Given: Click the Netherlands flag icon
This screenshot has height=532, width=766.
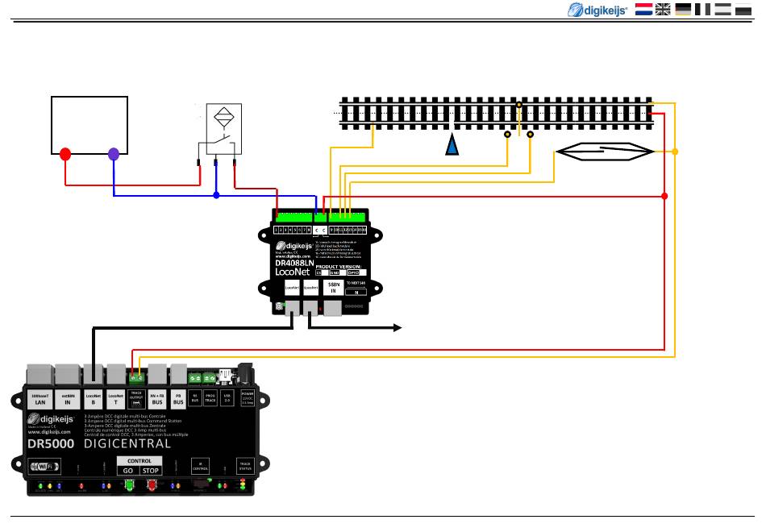Looking at the screenshot, I should 644,10.
